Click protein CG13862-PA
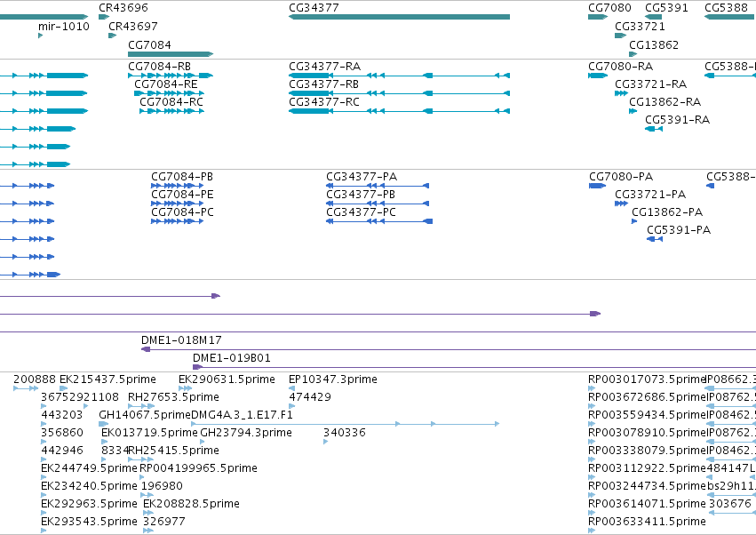 [x=634, y=221]
